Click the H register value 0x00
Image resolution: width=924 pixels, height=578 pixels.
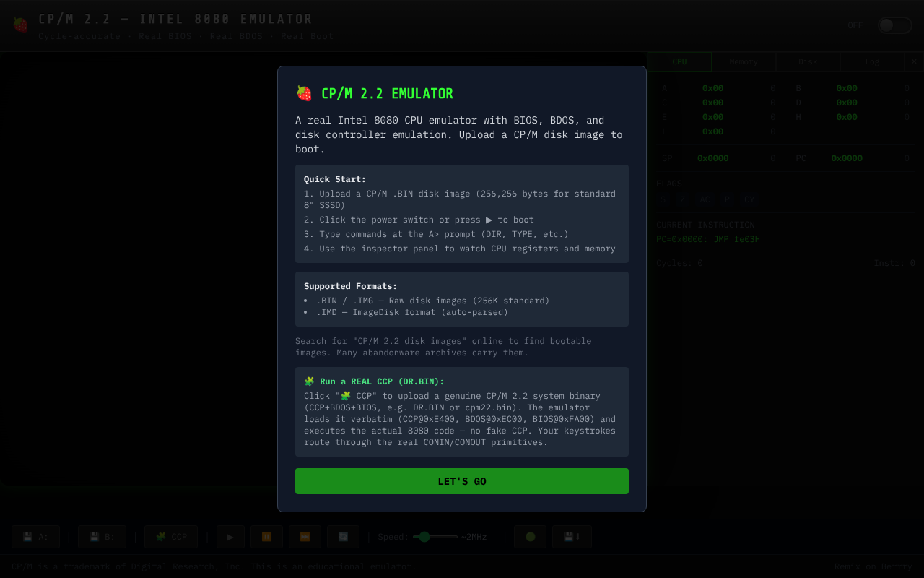pos(847,117)
